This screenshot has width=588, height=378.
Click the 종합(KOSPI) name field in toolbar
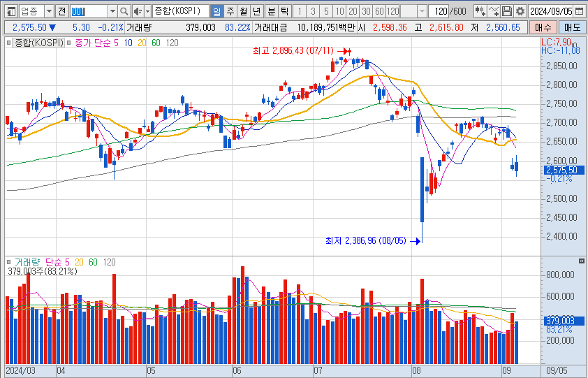pos(181,12)
